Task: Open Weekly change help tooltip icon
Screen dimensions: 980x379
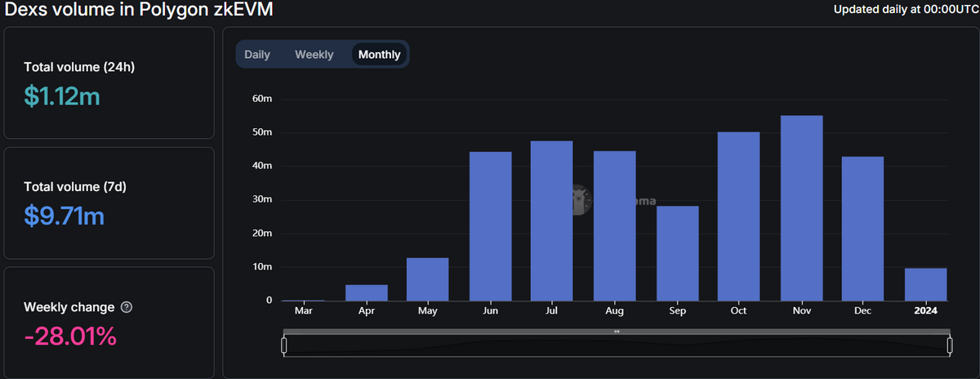Action: pos(126,308)
